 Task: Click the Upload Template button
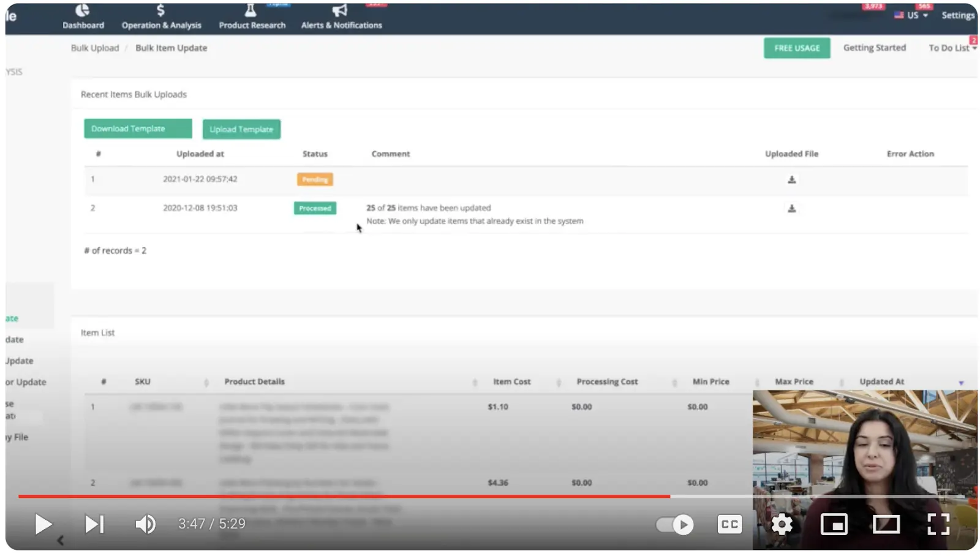tap(241, 130)
